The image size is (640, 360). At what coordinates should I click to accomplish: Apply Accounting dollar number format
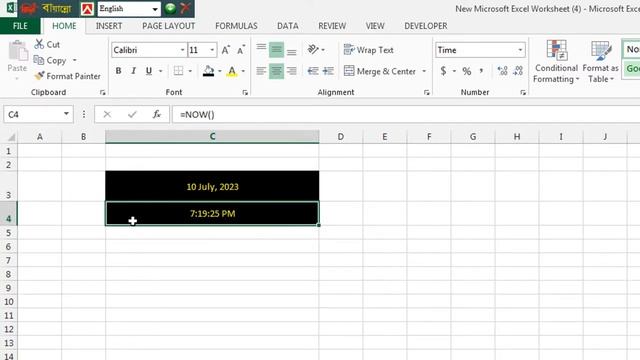click(443, 71)
